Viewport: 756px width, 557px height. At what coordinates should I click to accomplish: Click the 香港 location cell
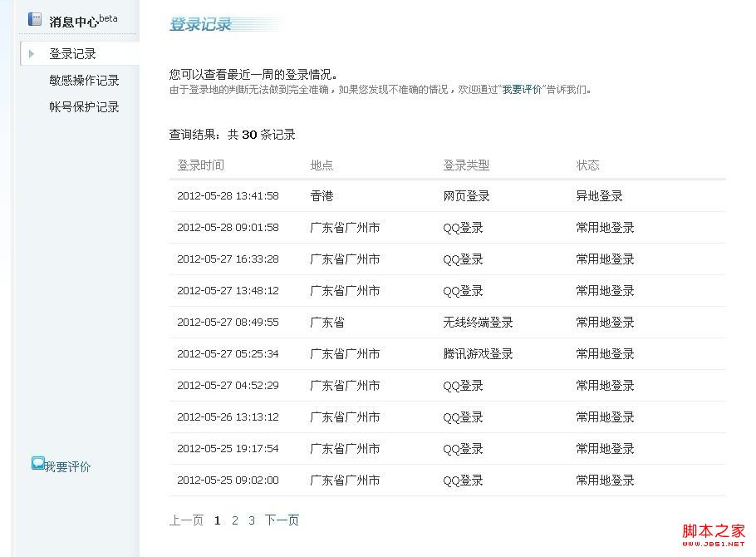322,196
